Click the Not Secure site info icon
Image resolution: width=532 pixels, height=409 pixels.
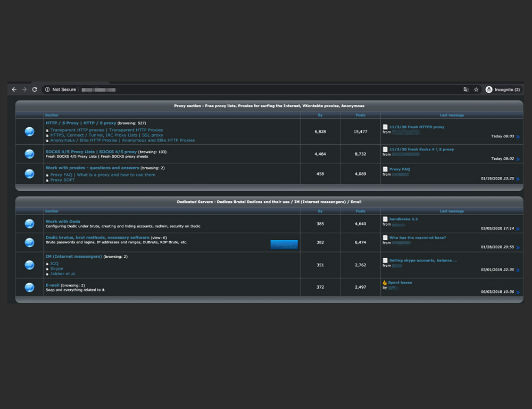tap(47, 89)
